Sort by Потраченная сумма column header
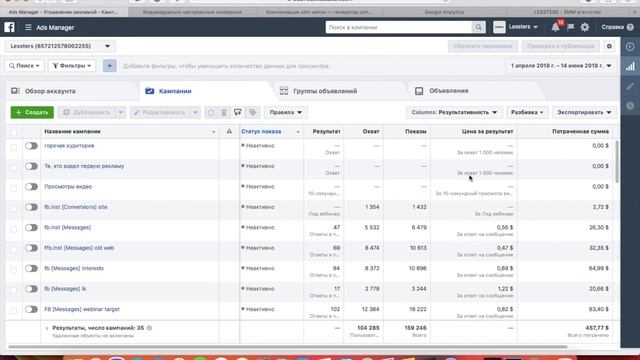The width and height of the screenshot is (640, 360). (x=580, y=131)
